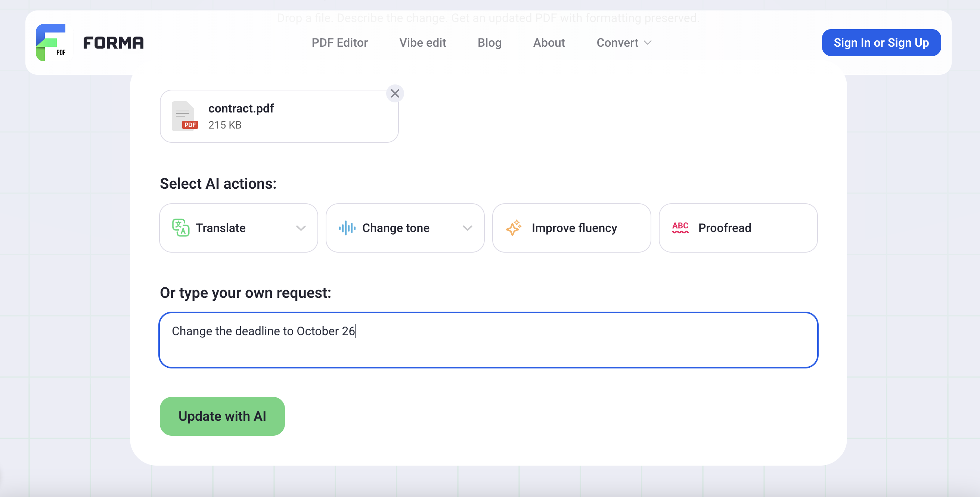The width and height of the screenshot is (980, 497).
Task: Open the Translate action dropdown
Action: pyautogui.click(x=239, y=228)
